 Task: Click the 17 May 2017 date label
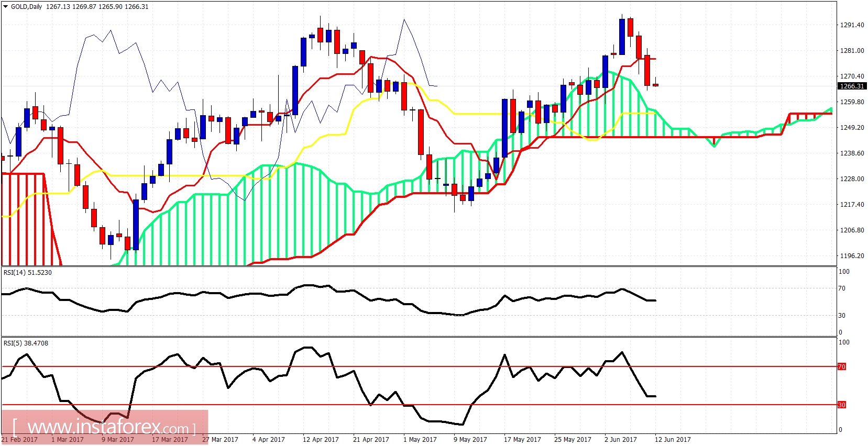tap(522, 440)
